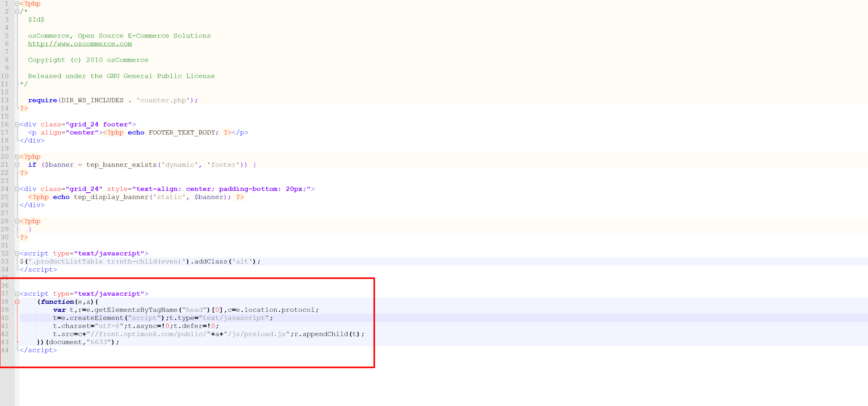Collapse the php block fold on line 20
The width and height of the screenshot is (868, 406).
pyautogui.click(x=17, y=157)
